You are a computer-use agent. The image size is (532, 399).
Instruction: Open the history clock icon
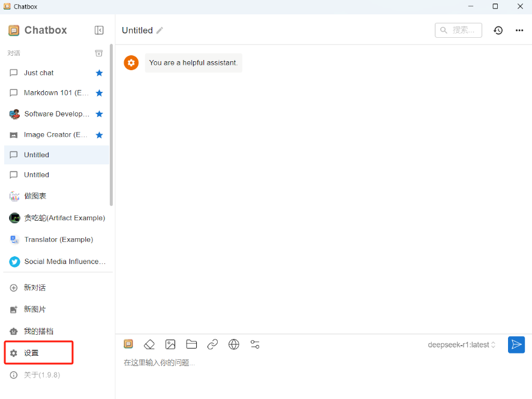click(x=498, y=30)
